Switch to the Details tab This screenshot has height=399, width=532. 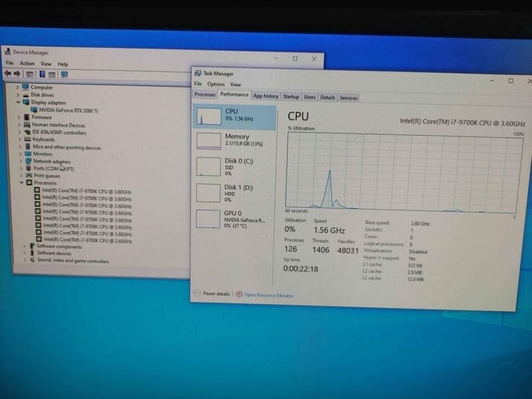(x=328, y=98)
